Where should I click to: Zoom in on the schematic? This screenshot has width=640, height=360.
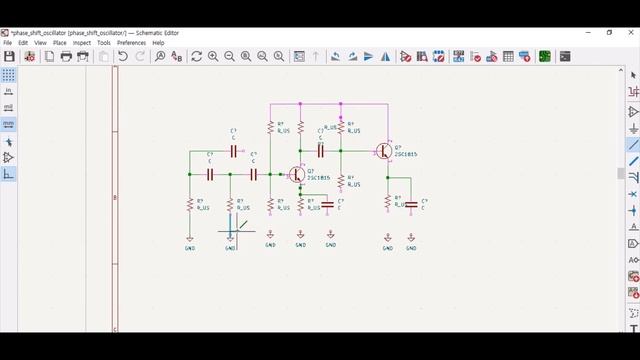(x=213, y=56)
